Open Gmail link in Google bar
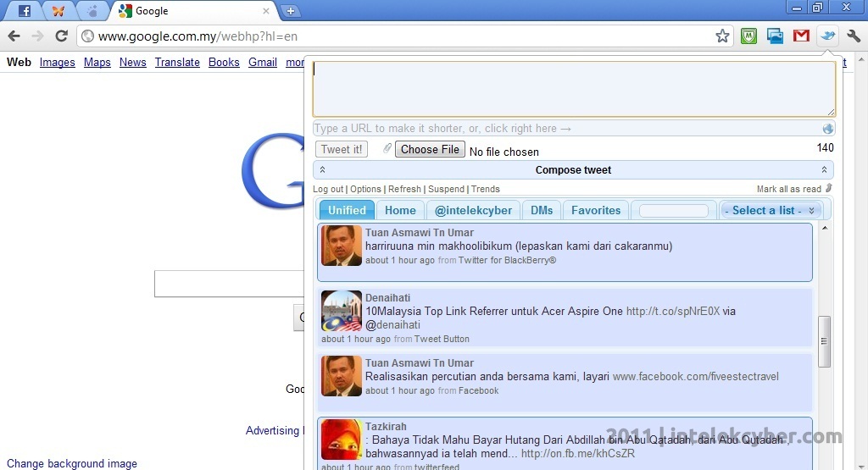Image resolution: width=868 pixels, height=470 pixels. (x=263, y=63)
